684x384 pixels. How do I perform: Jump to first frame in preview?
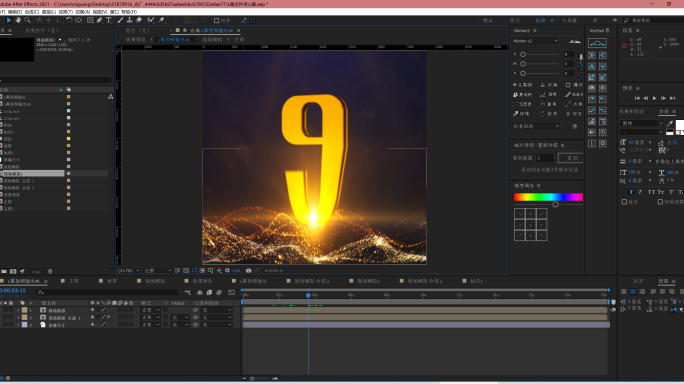637,98
